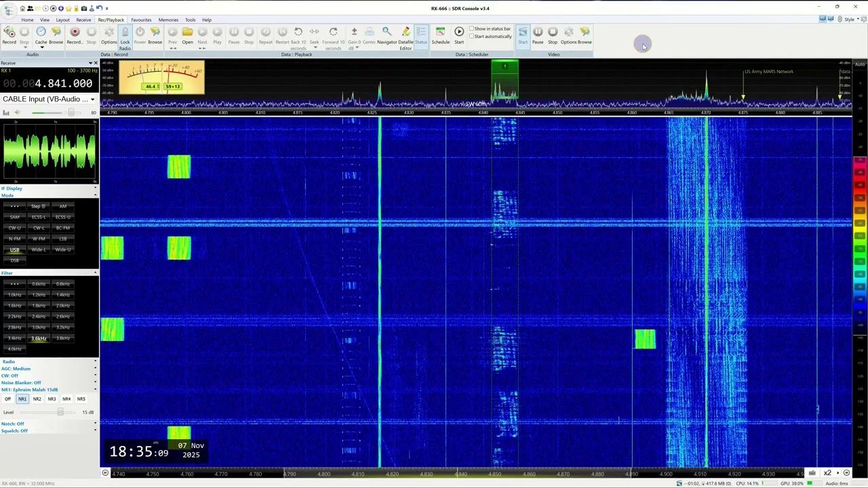
Task: Click Pause in the Data Playback group
Action: 234,35
